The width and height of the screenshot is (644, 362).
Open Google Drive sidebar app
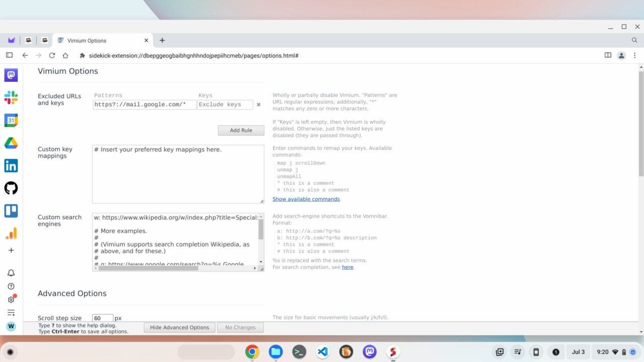[x=11, y=143]
